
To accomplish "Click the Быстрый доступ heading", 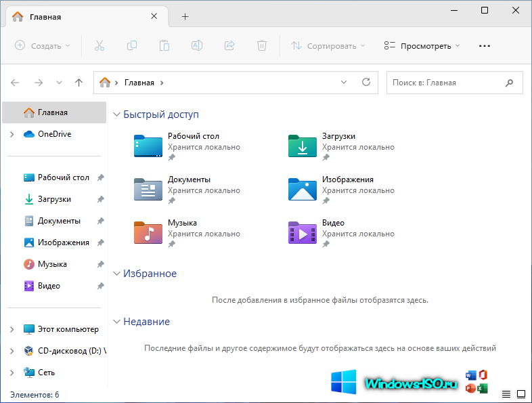I will [x=161, y=114].
